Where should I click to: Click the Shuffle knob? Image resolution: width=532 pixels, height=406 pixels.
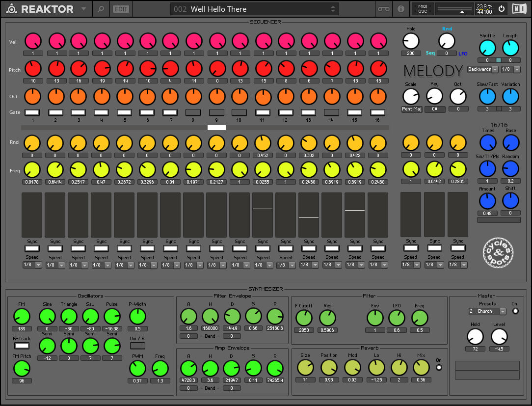point(487,48)
